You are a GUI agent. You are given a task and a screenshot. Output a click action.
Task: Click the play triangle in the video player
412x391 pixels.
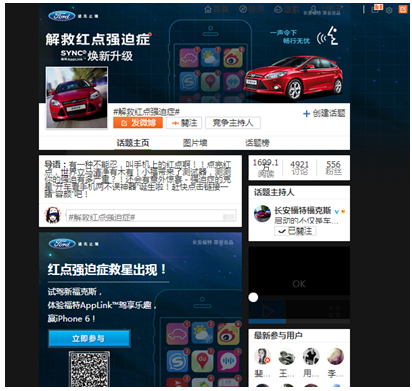(268, 312)
